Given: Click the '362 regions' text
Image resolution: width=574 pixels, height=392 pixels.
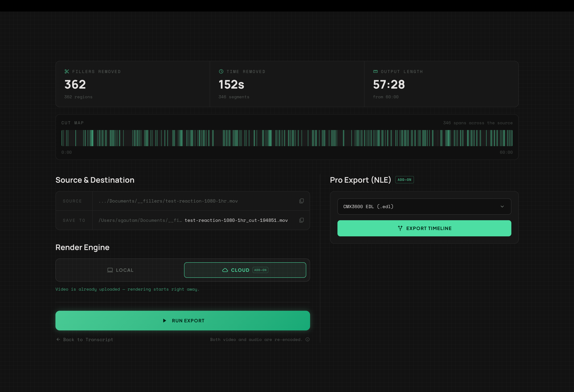Looking at the screenshot, I should tap(78, 97).
